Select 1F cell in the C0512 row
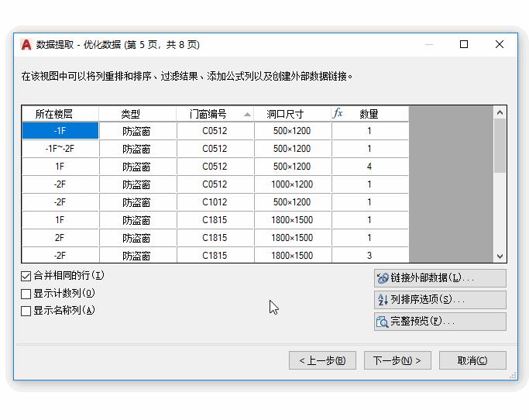 click(x=60, y=167)
